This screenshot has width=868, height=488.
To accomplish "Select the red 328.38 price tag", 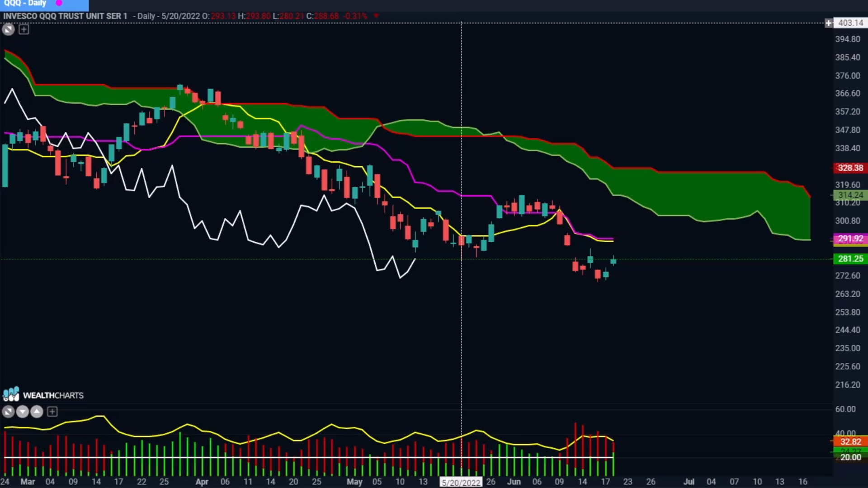I will tap(850, 168).
